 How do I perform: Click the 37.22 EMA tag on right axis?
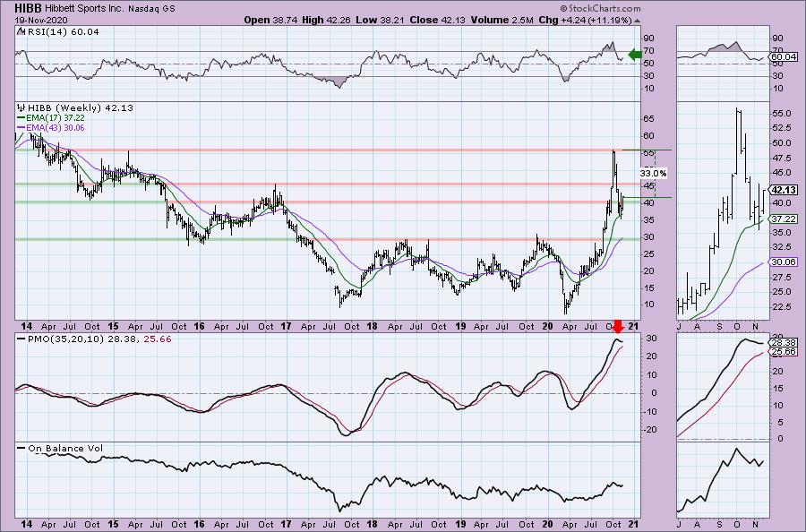pos(784,219)
